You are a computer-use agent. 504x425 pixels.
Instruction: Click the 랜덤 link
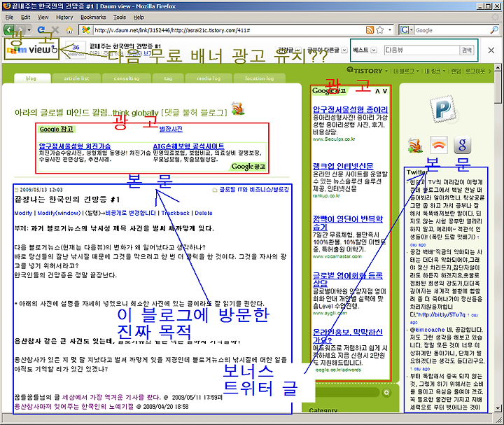click(x=456, y=71)
